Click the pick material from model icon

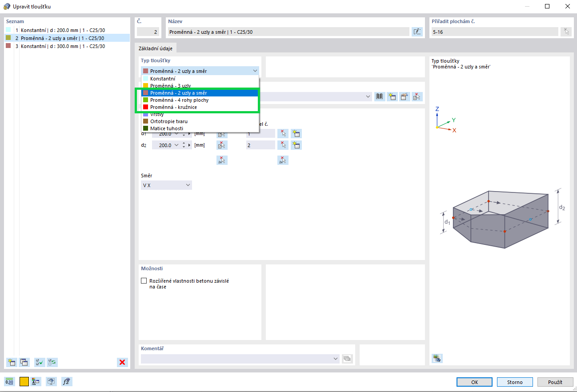click(417, 96)
